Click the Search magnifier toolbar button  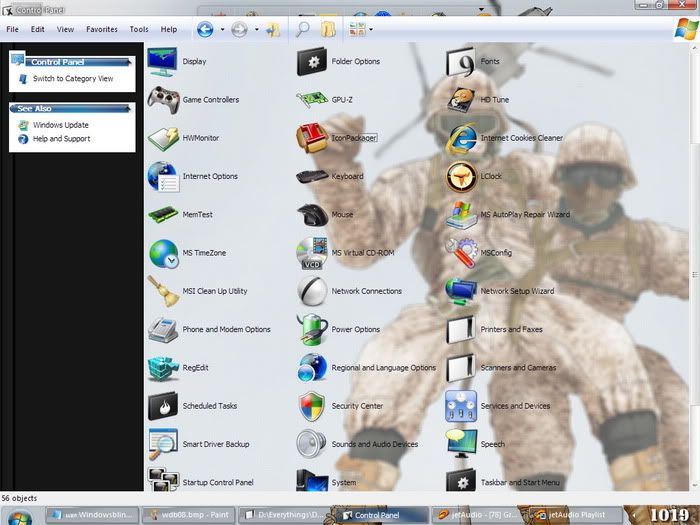click(x=303, y=30)
